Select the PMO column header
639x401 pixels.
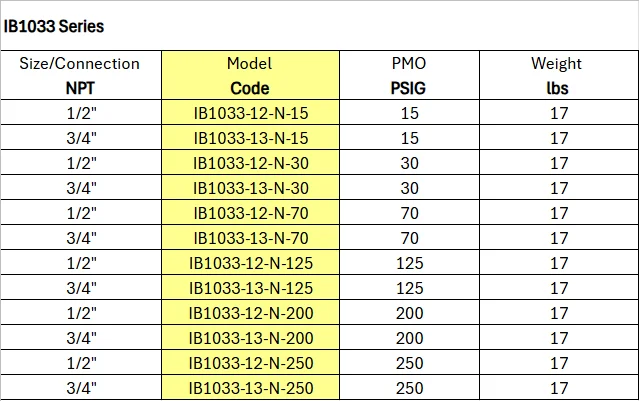pyautogui.click(x=409, y=64)
